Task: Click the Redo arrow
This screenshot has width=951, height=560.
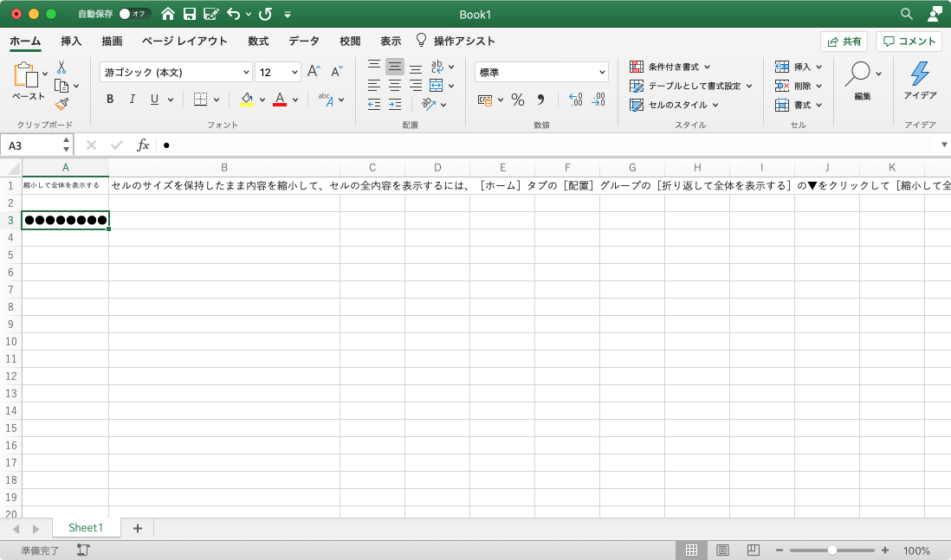Action: 265,14
